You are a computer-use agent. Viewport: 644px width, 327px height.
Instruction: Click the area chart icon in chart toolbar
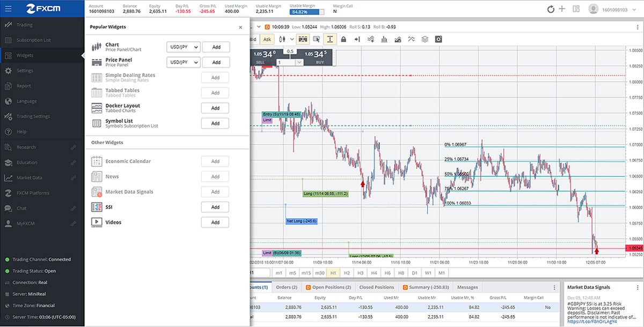tap(398, 39)
